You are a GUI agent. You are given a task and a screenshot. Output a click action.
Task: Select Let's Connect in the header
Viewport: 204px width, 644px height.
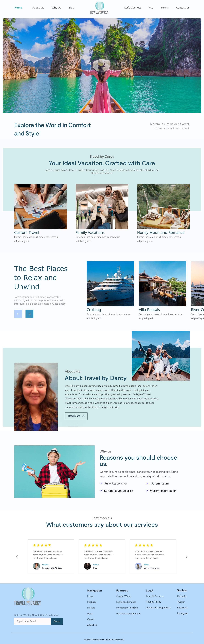click(132, 8)
